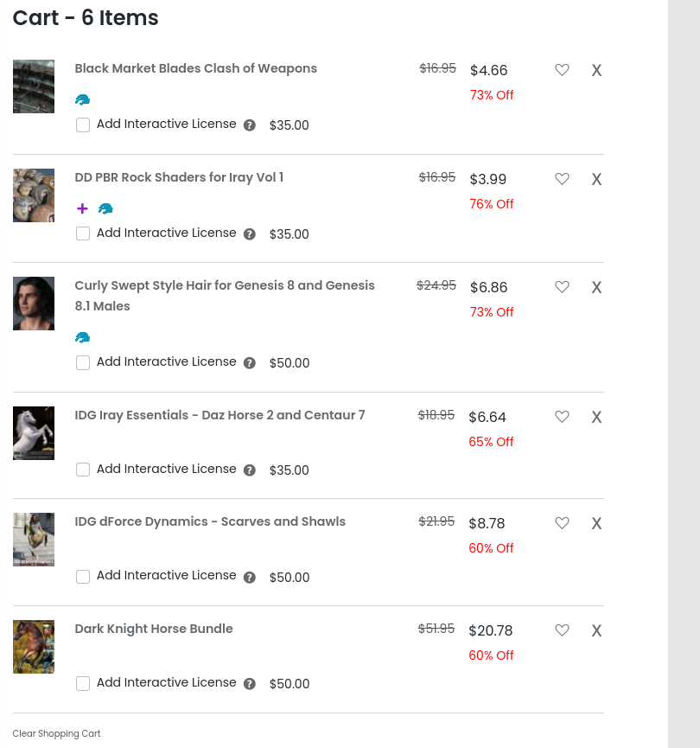Click teal helmet icon under Black Market Blades
Viewport: 700px width, 748px height.
(83, 99)
